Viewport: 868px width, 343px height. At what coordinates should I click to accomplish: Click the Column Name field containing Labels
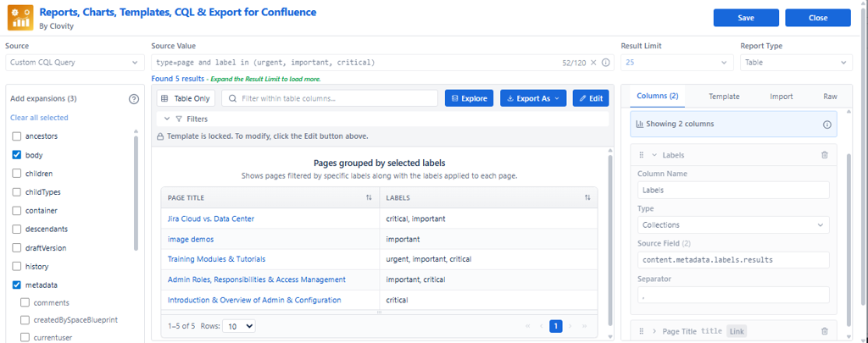pos(733,190)
